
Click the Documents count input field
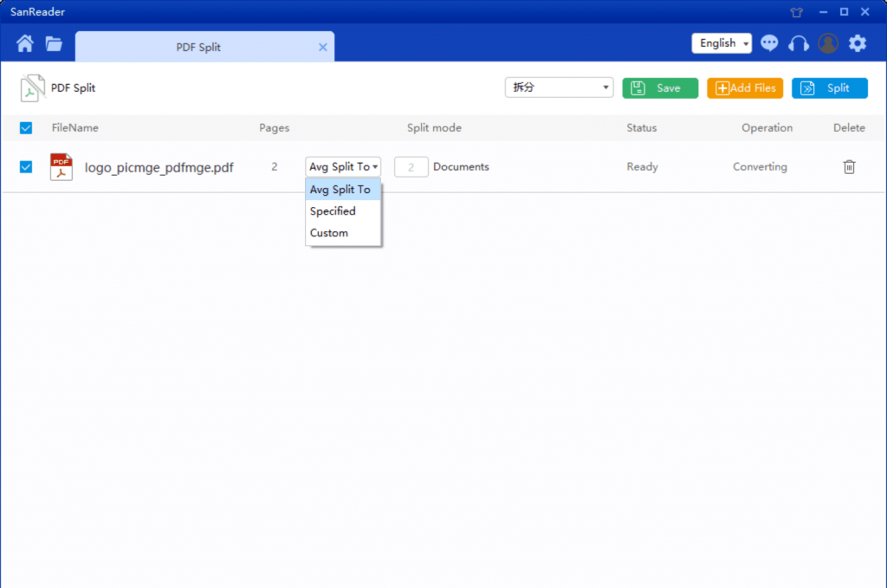411,167
